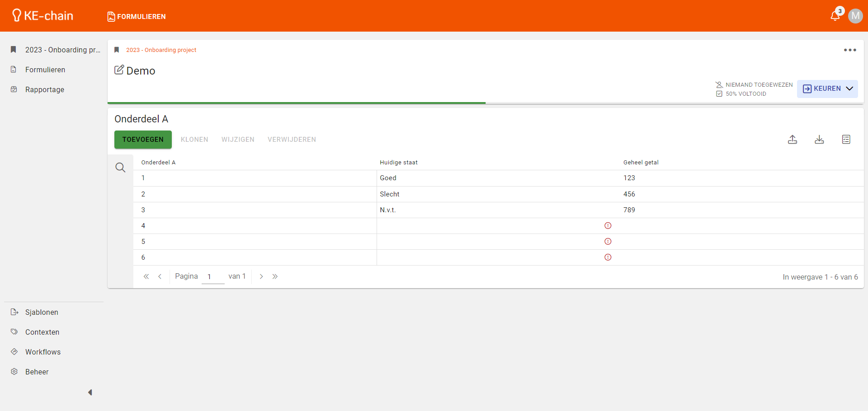Image resolution: width=868 pixels, height=411 pixels.
Task: Open the 2023 - Onboarding project breadcrumb link
Action: click(161, 50)
